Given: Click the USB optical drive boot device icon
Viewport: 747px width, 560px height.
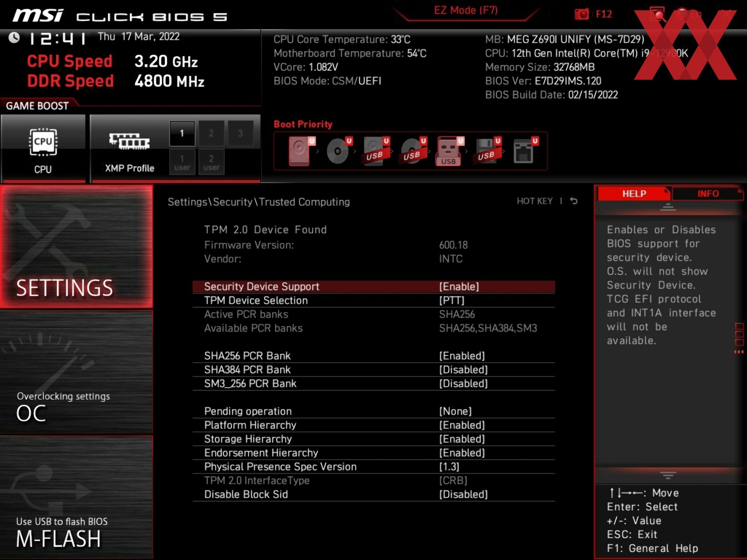Looking at the screenshot, I should [413, 151].
